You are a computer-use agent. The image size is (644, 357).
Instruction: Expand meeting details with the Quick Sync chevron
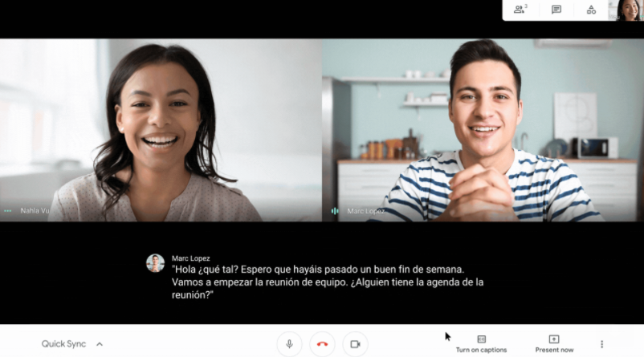(100, 344)
